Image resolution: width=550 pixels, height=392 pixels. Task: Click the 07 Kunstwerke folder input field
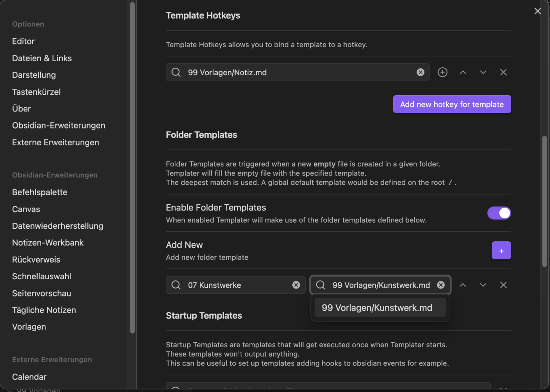tap(236, 285)
